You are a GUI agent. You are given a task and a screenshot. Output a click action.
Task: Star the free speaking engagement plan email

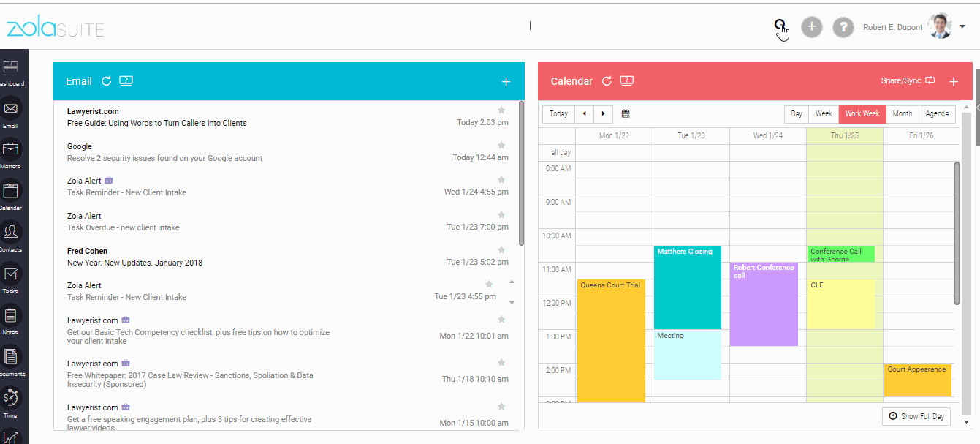point(501,406)
